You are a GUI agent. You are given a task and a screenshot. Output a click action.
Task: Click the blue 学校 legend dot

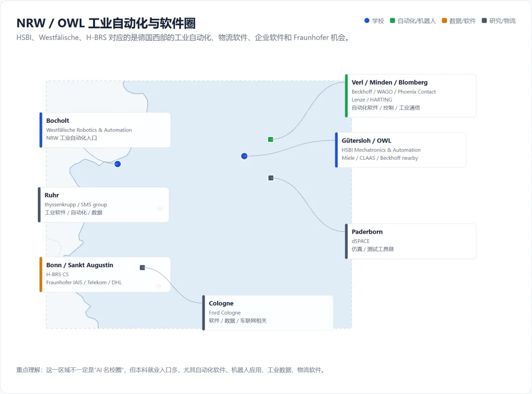pos(367,21)
